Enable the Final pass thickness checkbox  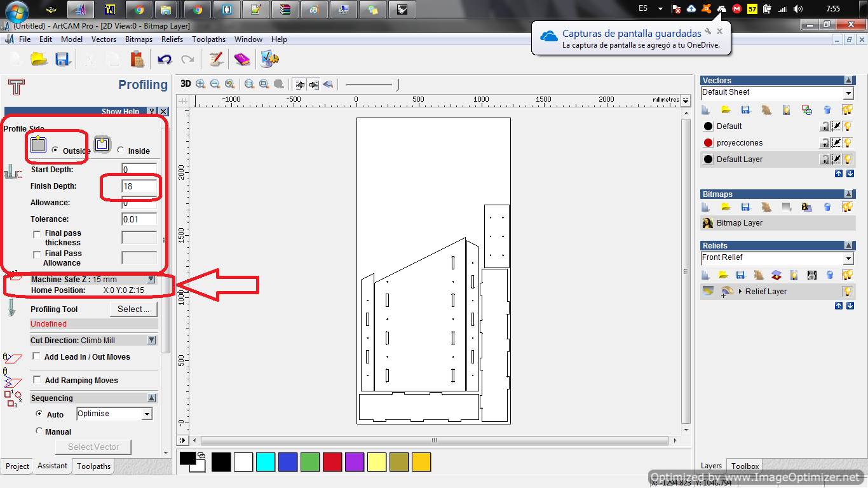click(x=37, y=234)
